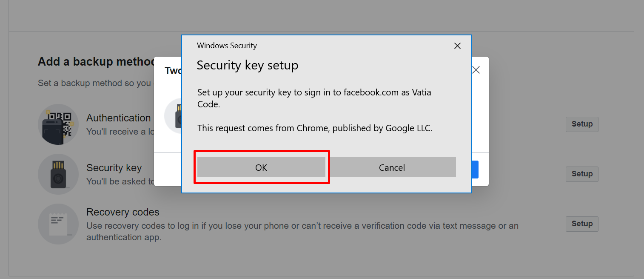Click the Security key setup heading
This screenshot has width=644, height=279.
pyautogui.click(x=248, y=65)
